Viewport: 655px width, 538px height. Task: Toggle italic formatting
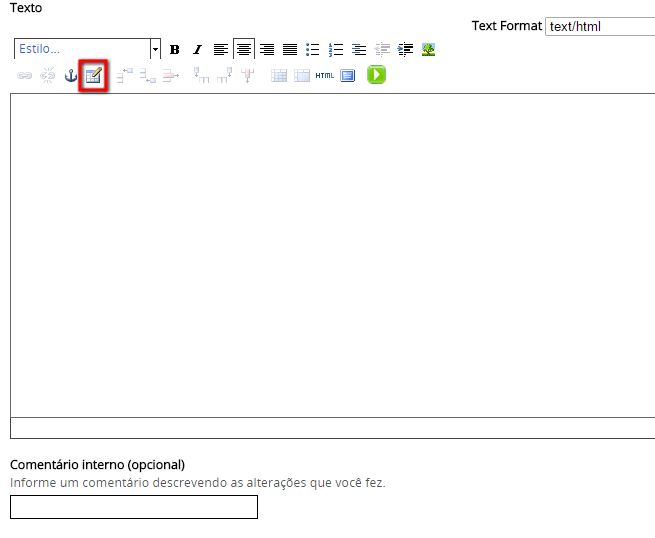tap(198, 50)
